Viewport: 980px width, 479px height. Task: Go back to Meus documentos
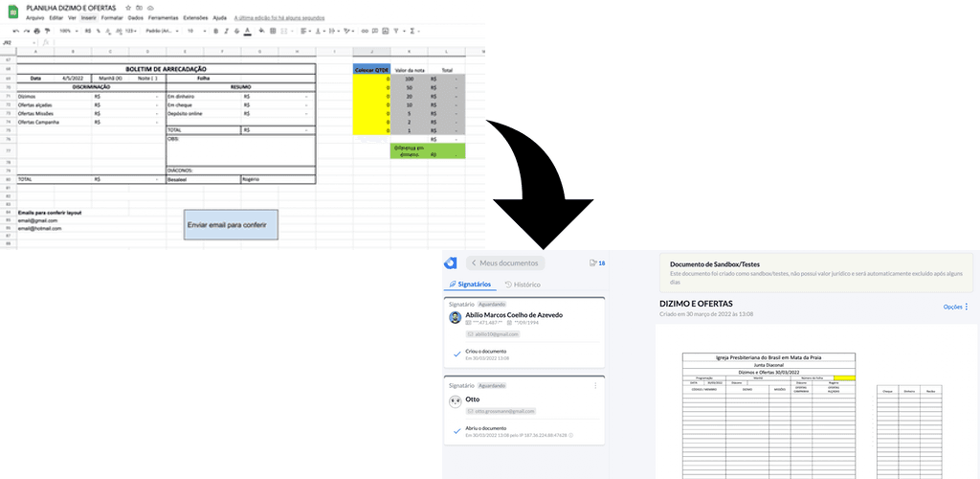[x=505, y=263]
